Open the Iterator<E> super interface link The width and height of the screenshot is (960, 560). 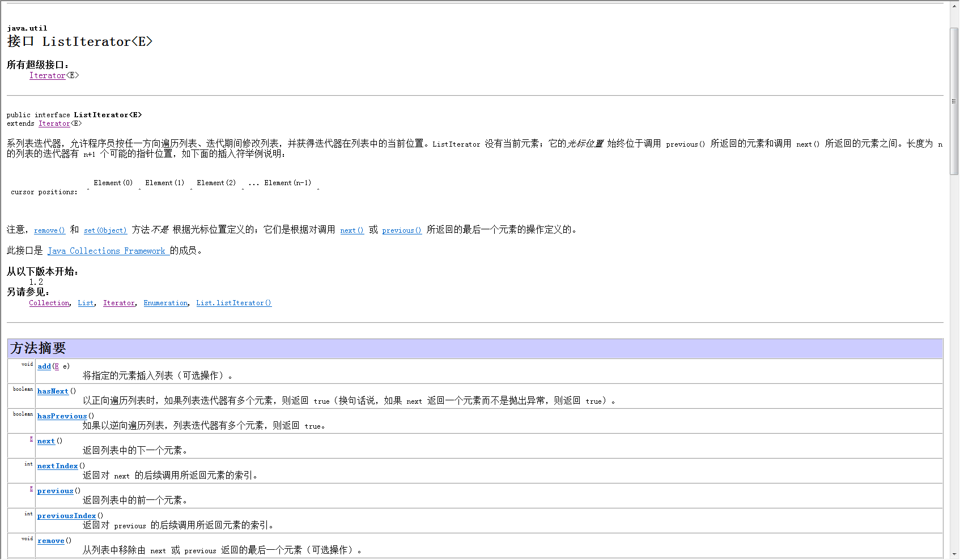click(48, 75)
